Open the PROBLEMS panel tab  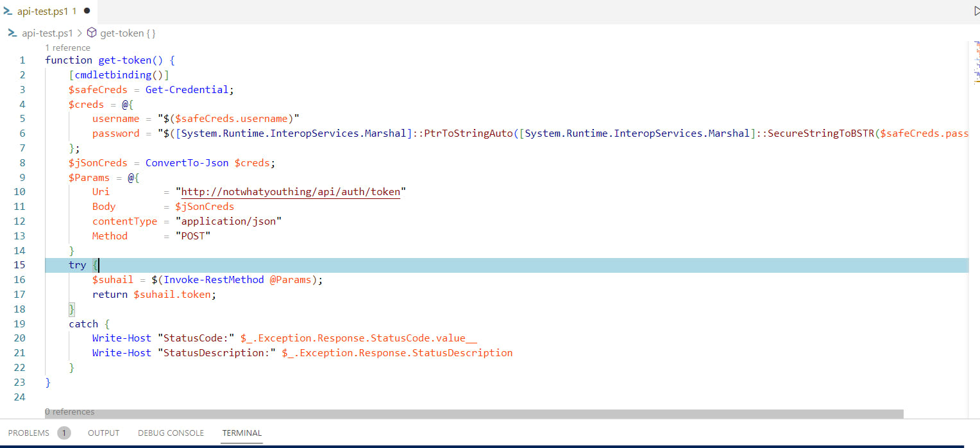coord(28,433)
